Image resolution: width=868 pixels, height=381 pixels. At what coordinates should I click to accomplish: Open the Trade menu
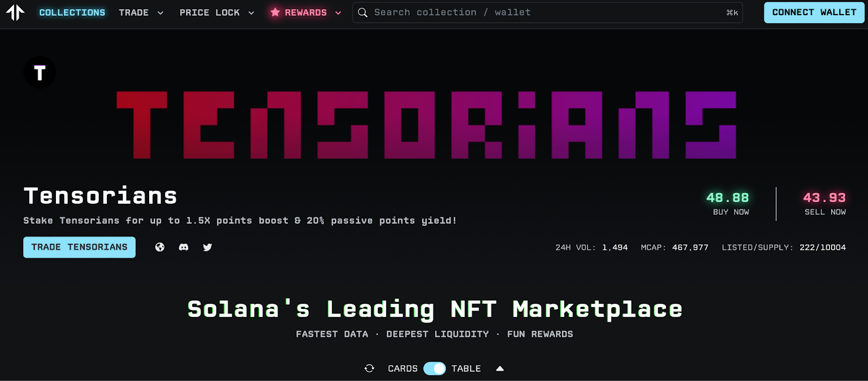tap(133, 12)
